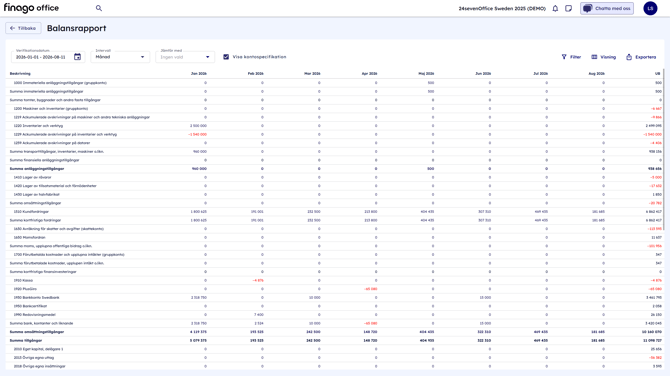Click the Jun 2026 column header
670x376 pixels.
coord(483,73)
